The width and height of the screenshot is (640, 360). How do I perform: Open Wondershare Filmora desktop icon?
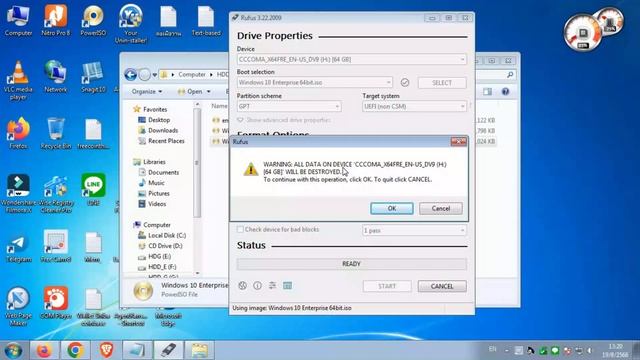(18, 193)
